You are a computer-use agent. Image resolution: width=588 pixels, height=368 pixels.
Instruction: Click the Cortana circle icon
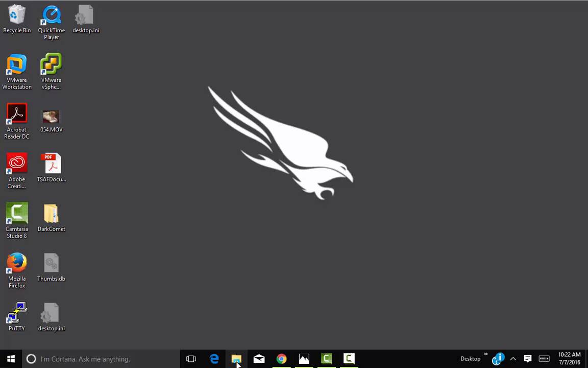point(31,359)
